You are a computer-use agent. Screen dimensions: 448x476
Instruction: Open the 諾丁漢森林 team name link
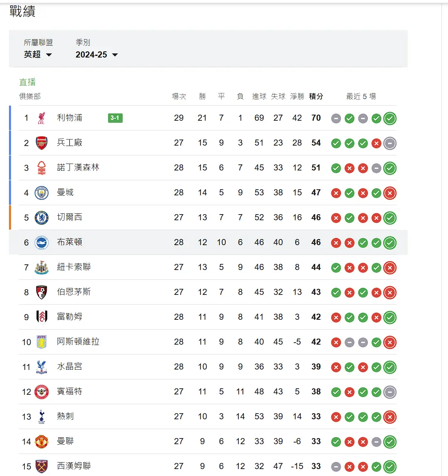[x=78, y=167]
